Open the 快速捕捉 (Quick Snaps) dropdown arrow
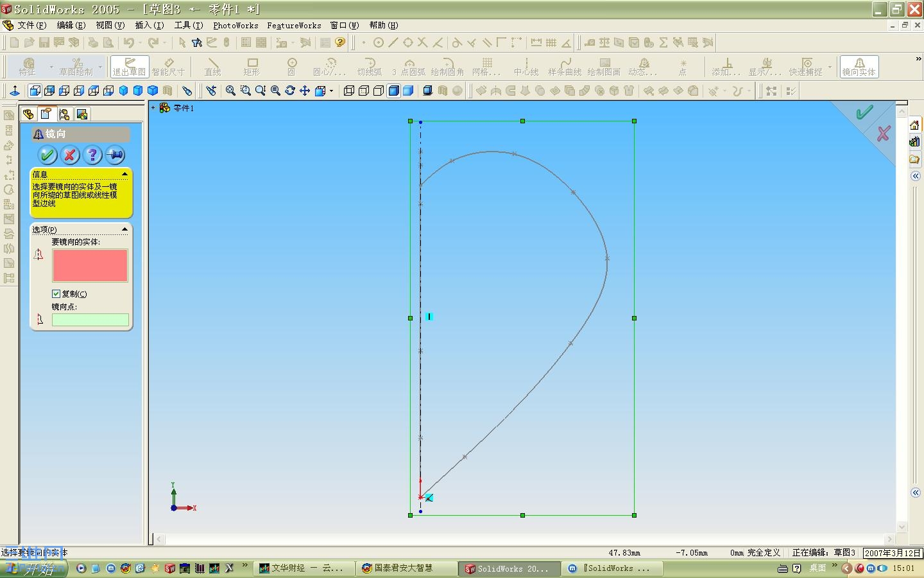Image resolution: width=924 pixels, height=578 pixels. tap(830, 67)
